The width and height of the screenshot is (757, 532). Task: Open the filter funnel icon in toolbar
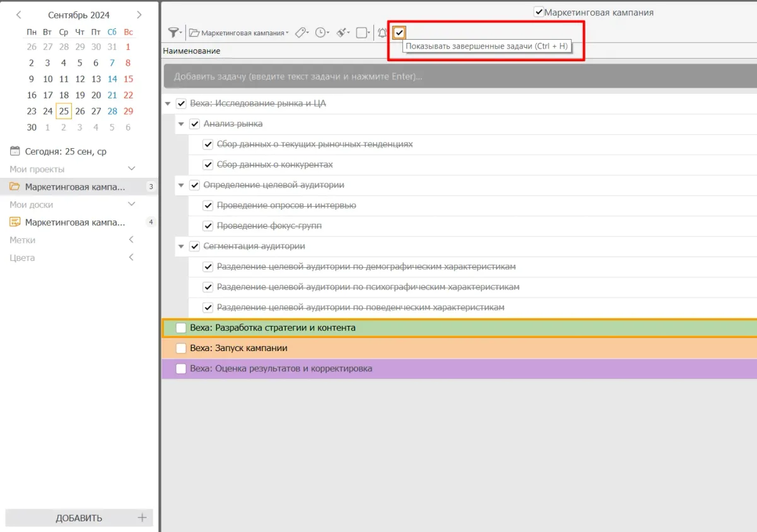[x=173, y=33]
